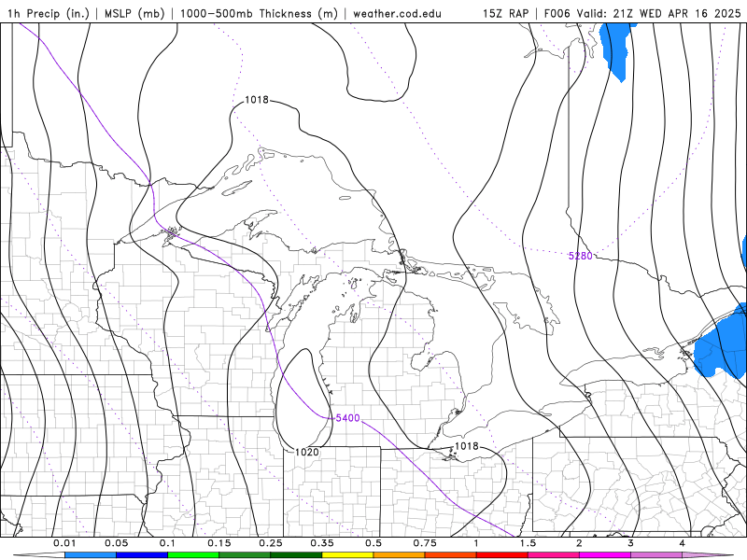Screen dimensions: 747x560
Task: Click the 1018 isobar label north of Lake Superior
Action: [x=256, y=100]
